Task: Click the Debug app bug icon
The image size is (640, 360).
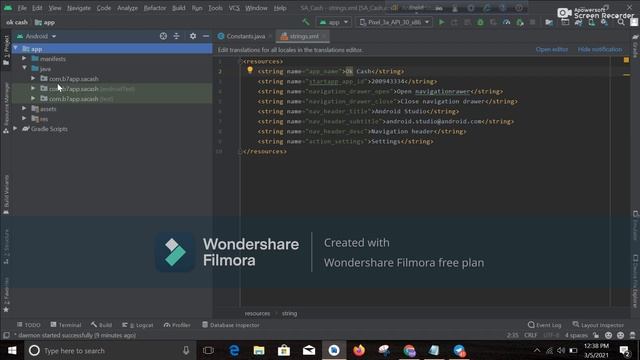Action: coord(480,22)
